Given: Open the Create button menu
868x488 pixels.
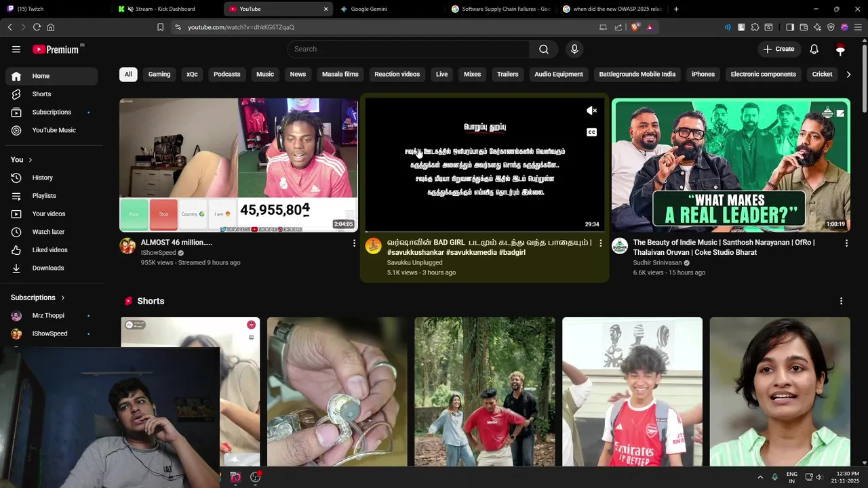Looking at the screenshot, I should (x=778, y=49).
